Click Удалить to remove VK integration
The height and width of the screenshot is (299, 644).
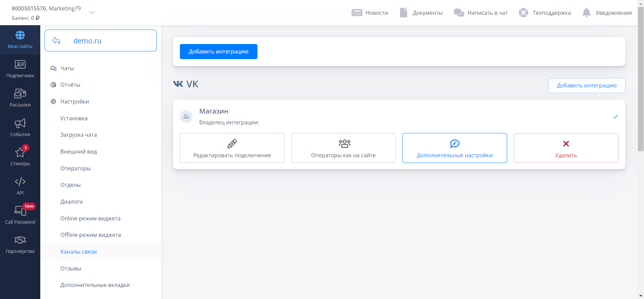tap(566, 148)
